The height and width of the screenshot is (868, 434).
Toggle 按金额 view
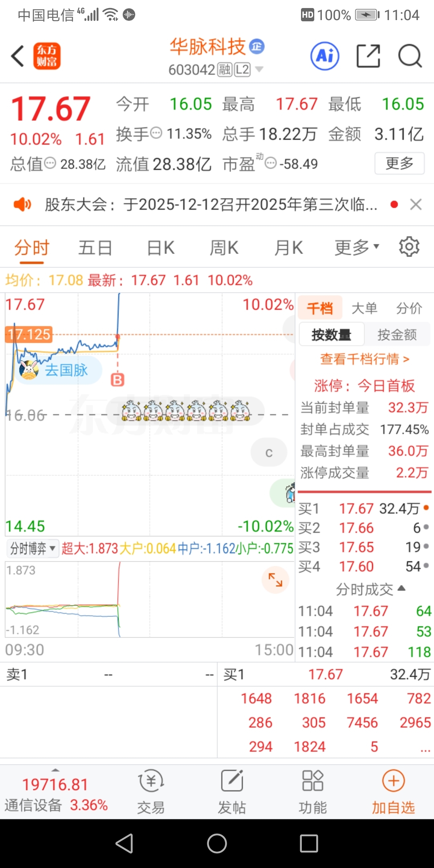pyautogui.click(x=397, y=334)
